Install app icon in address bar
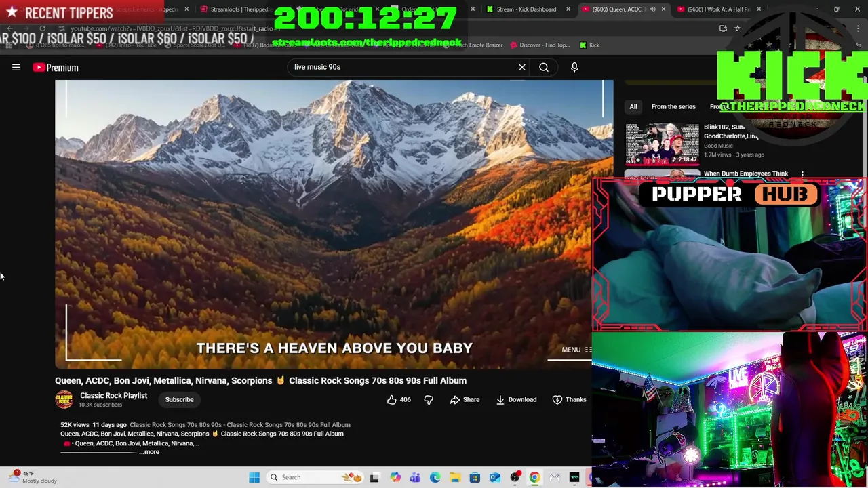 [723, 28]
